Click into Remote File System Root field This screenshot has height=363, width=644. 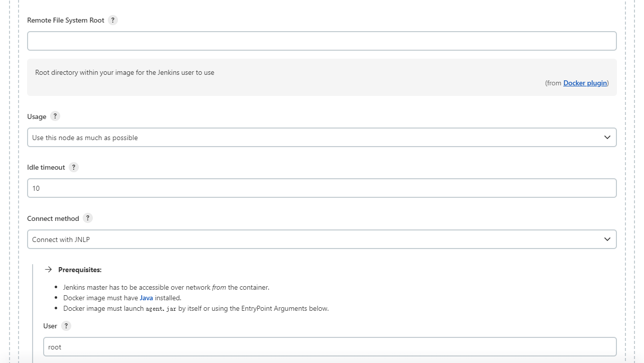(321, 41)
